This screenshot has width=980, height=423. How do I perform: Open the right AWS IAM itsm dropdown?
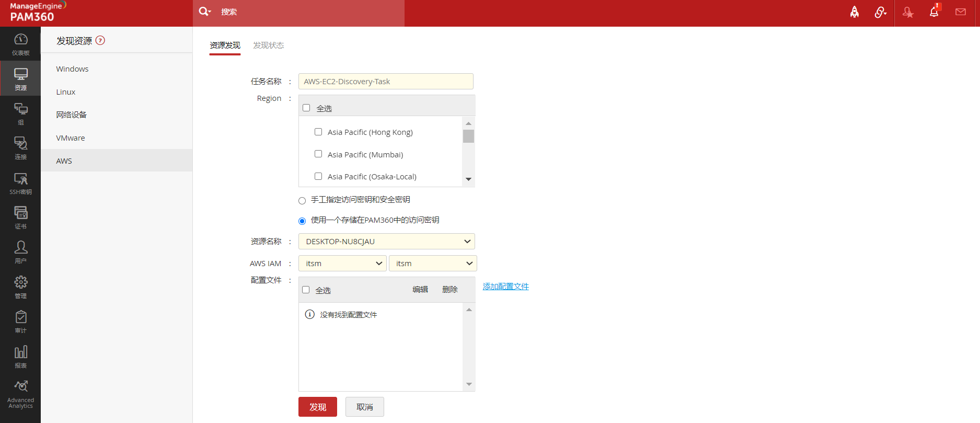[433, 264]
